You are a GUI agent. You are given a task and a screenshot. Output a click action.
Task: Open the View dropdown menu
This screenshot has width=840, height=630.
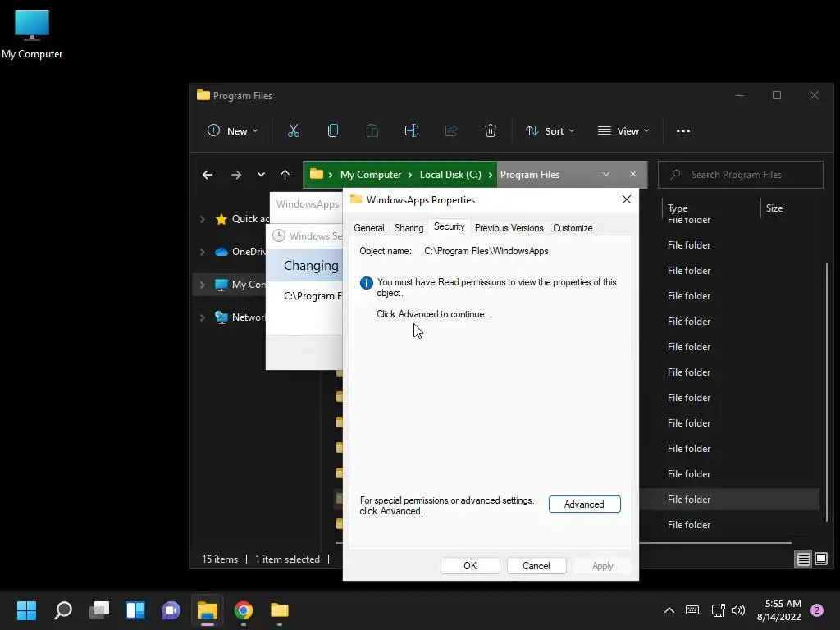(623, 130)
